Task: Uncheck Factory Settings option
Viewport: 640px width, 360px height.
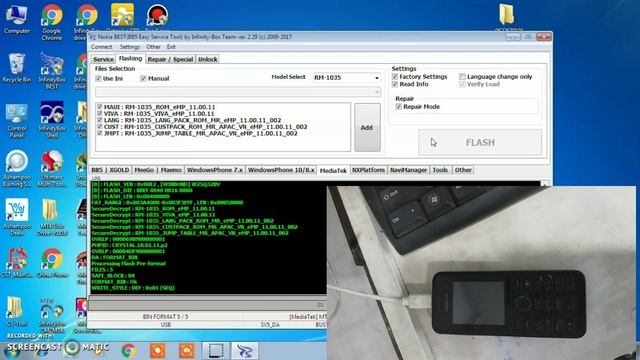Action: pyautogui.click(x=395, y=77)
